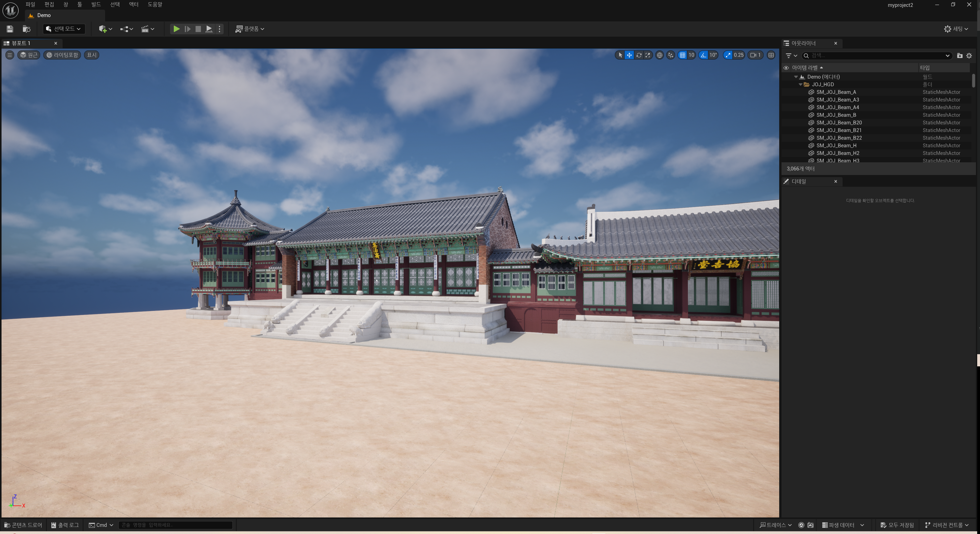This screenshot has height=534, width=980.
Task: Select SM_JOJ_Beam_B20 in the outliner
Action: point(839,122)
